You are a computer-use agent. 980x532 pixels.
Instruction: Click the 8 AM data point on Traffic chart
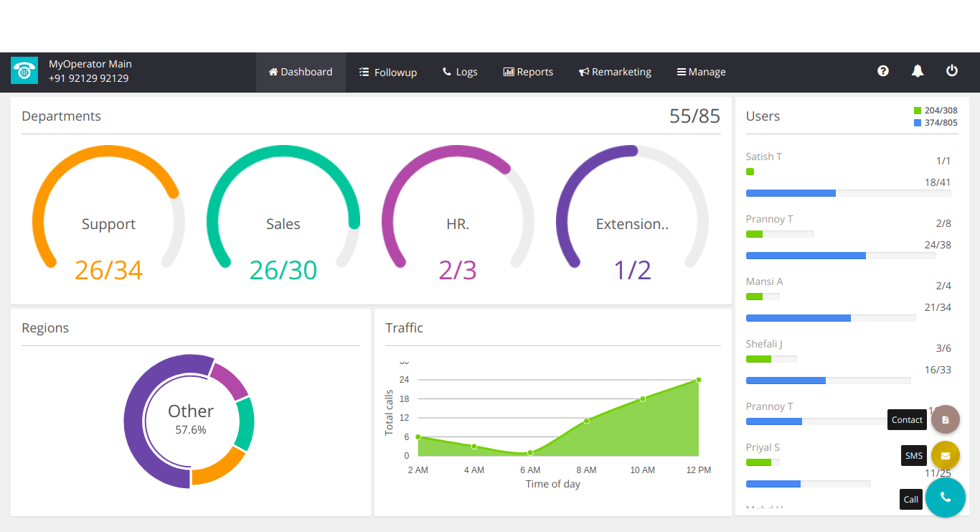[x=586, y=421]
